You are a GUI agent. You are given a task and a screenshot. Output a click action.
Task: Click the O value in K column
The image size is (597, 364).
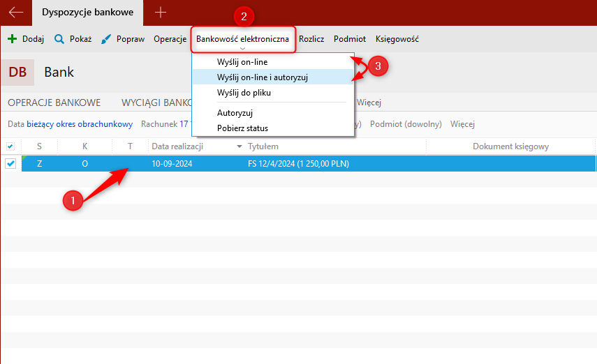[x=84, y=164]
